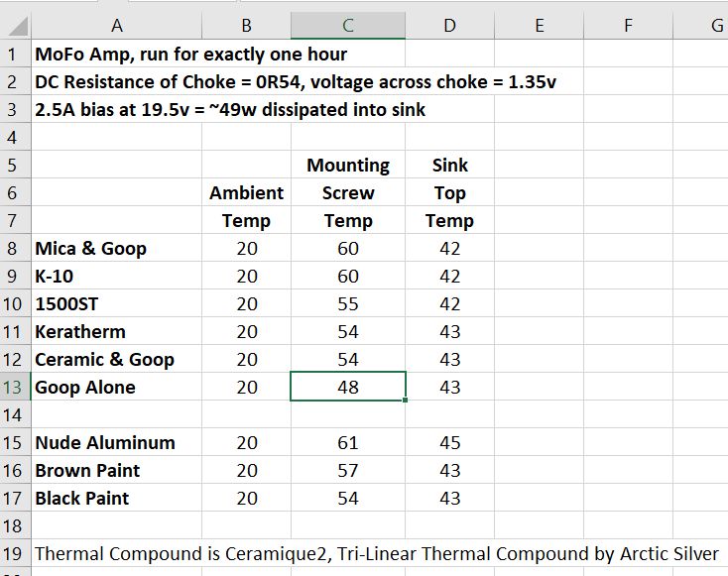Click the fill handle on cell C13

(x=406, y=400)
